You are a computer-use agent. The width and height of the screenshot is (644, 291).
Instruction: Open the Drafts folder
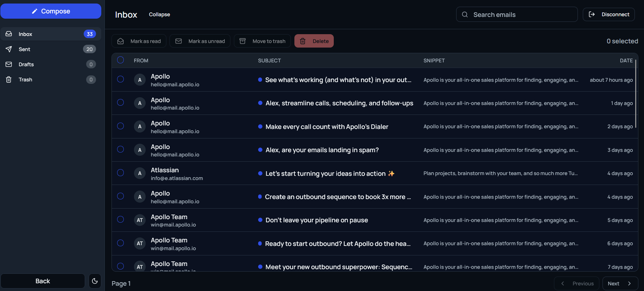(x=26, y=64)
